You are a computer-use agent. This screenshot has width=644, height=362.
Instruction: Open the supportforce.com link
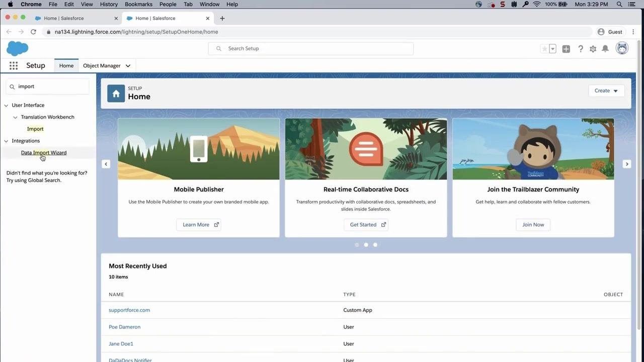pyautogui.click(x=129, y=310)
